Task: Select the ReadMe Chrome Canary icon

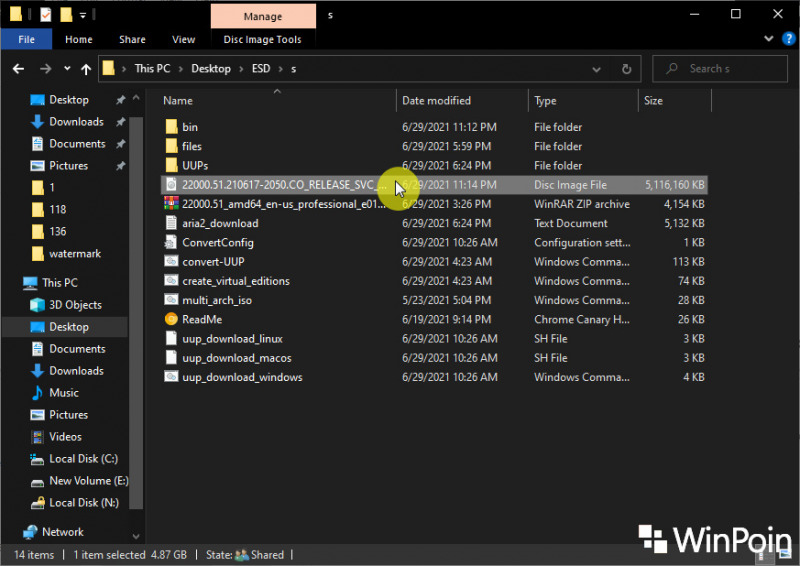Action: pos(171,319)
